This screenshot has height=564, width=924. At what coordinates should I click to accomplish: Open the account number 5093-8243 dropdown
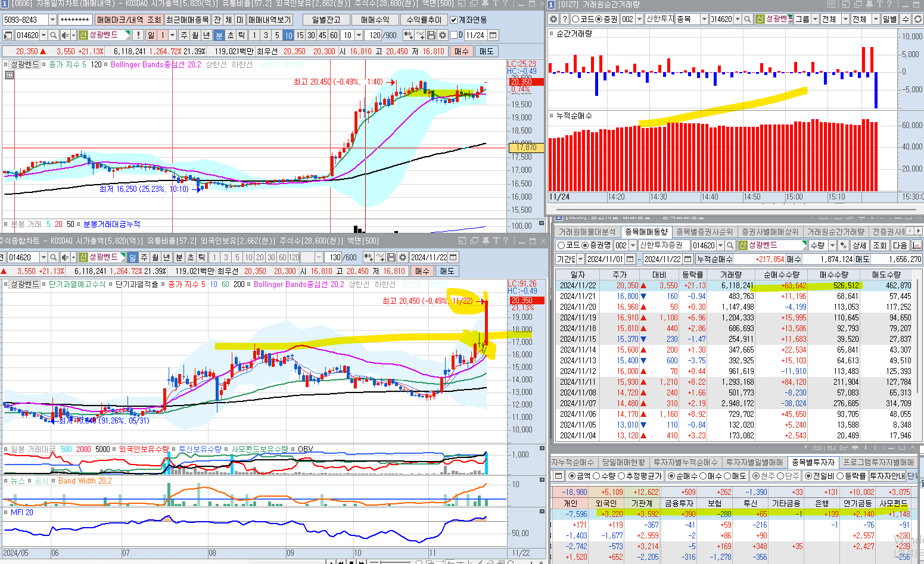pos(52,20)
